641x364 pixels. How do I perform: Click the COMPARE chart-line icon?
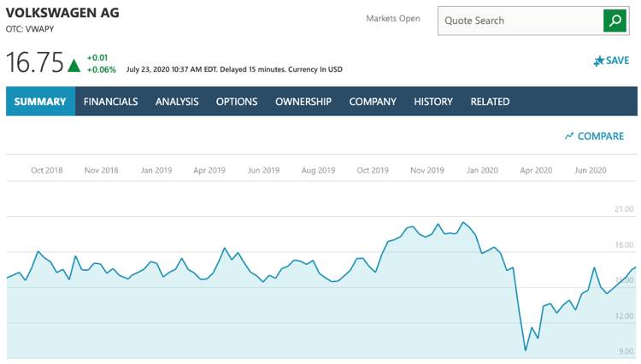pyautogui.click(x=568, y=136)
